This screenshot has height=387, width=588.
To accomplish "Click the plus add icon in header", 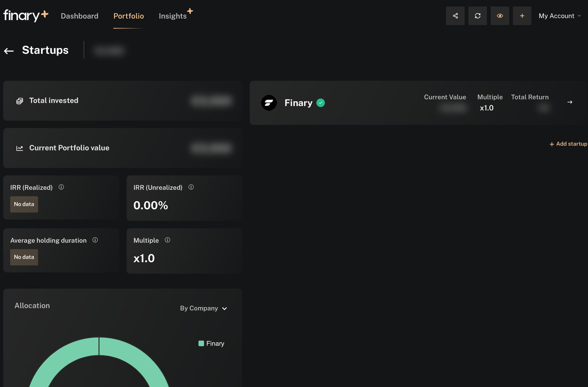I will pyautogui.click(x=522, y=16).
